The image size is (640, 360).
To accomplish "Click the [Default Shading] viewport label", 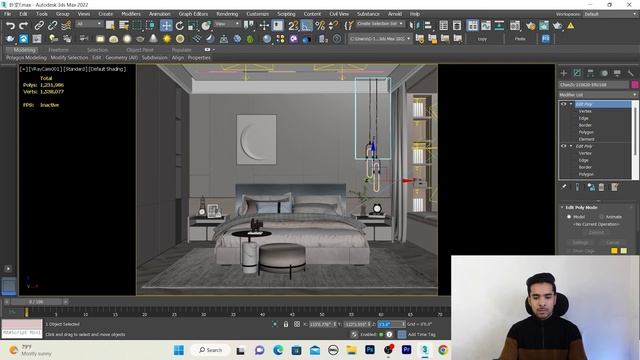I will 107,69.
